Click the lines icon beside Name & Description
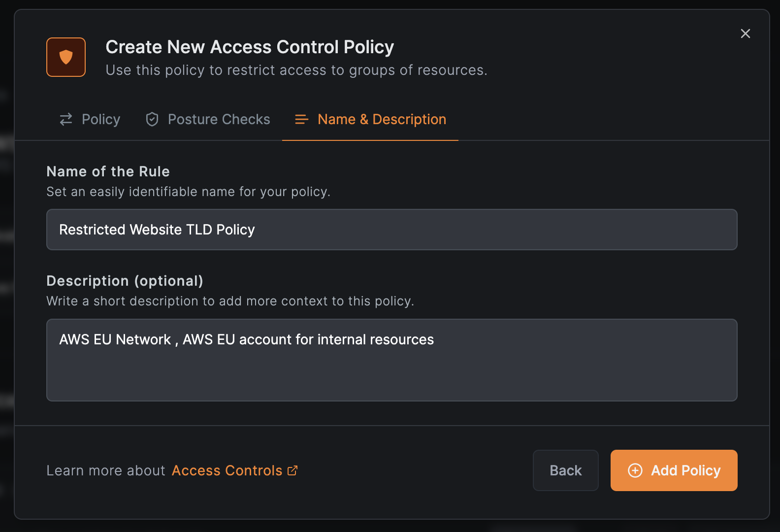 [301, 119]
